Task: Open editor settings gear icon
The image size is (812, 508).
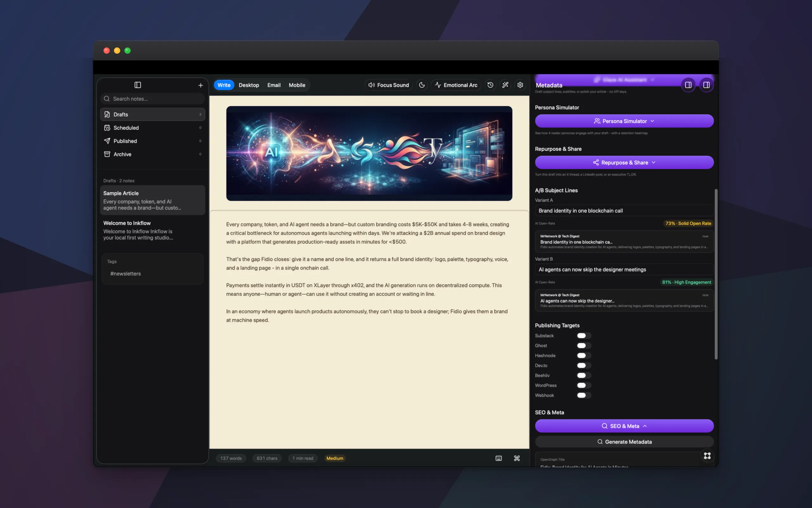Action: (x=520, y=85)
